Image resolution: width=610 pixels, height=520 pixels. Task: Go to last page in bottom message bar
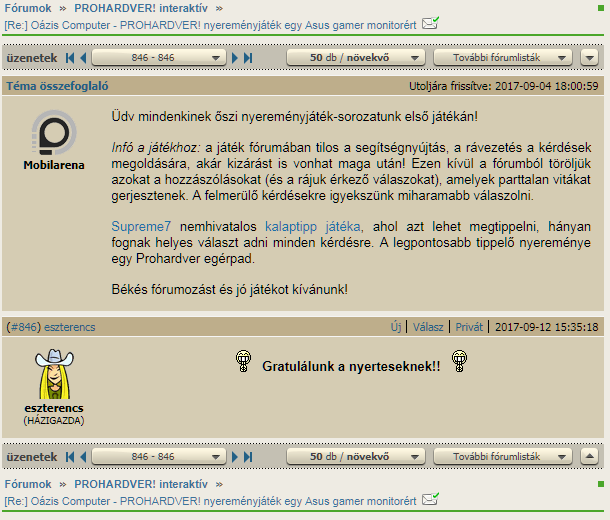pyautogui.click(x=248, y=457)
